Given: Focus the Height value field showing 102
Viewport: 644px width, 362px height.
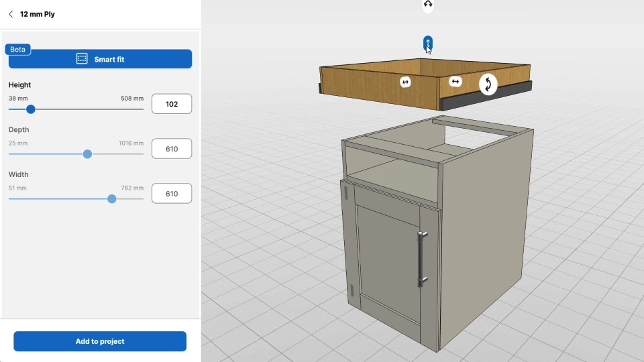Looking at the screenshot, I should pos(172,104).
